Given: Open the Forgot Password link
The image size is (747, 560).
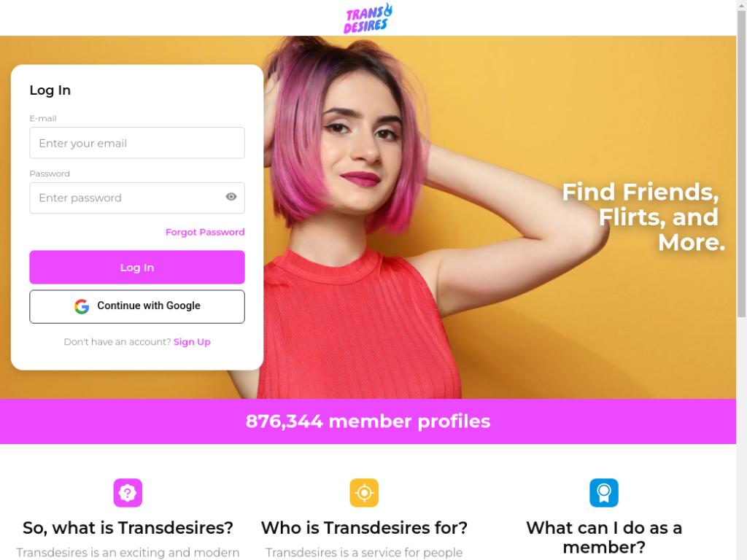Looking at the screenshot, I should (x=205, y=232).
